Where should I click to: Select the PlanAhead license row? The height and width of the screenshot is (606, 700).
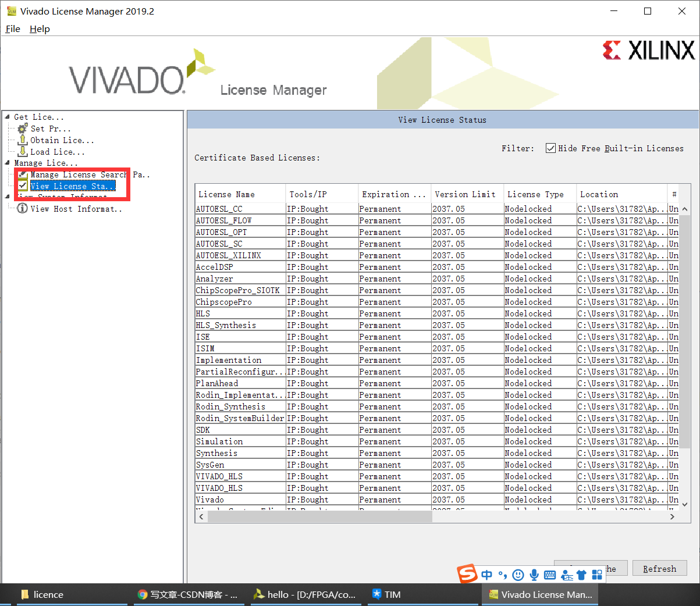tap(437, 383)
